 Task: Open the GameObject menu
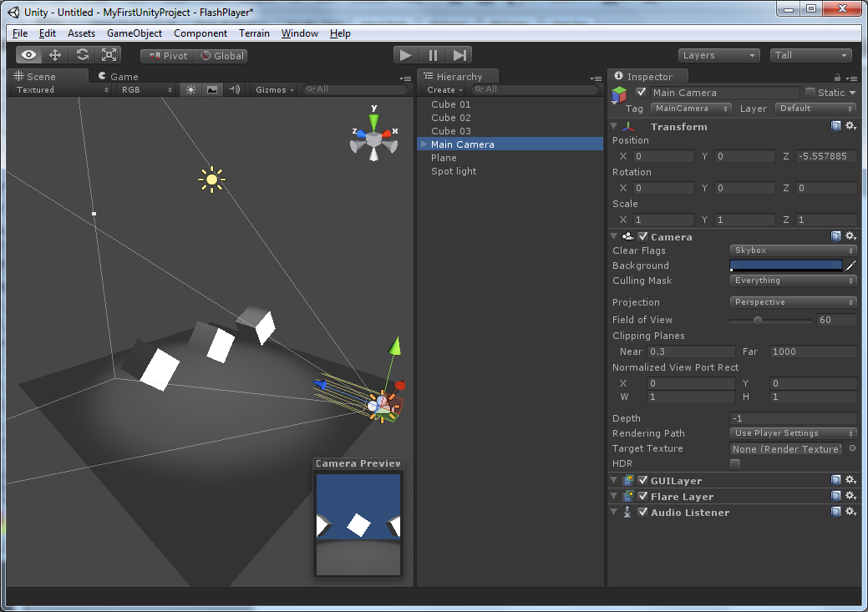[135, 33]
